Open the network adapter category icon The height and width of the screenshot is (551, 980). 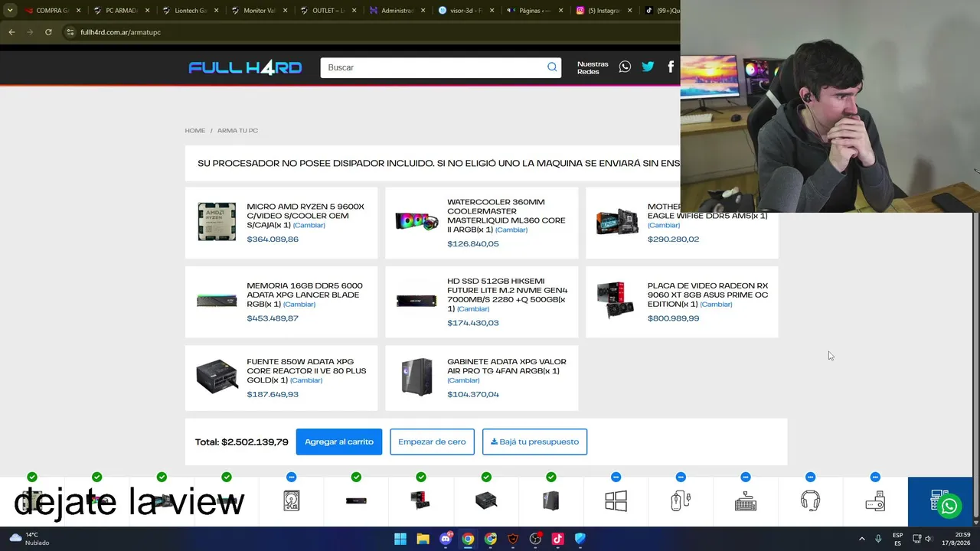(x=875, y=500)
